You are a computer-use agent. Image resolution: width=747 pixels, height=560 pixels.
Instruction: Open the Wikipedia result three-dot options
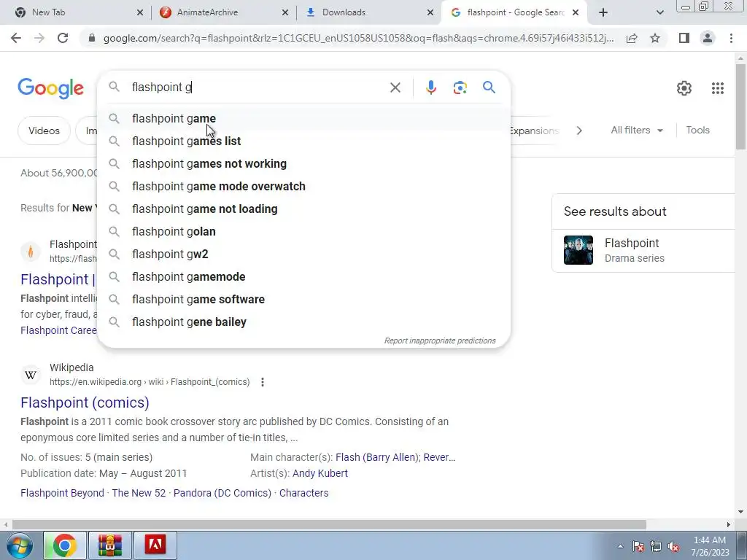click(x=263, y=382)
